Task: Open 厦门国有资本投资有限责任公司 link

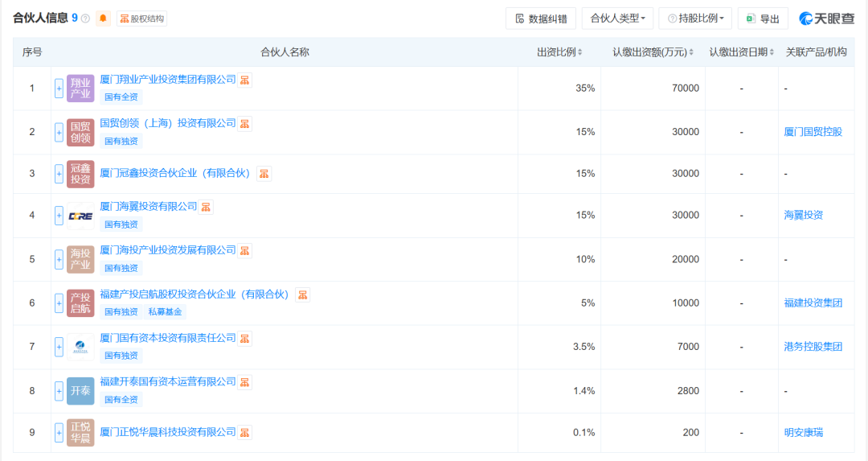Action: [168, 338]
